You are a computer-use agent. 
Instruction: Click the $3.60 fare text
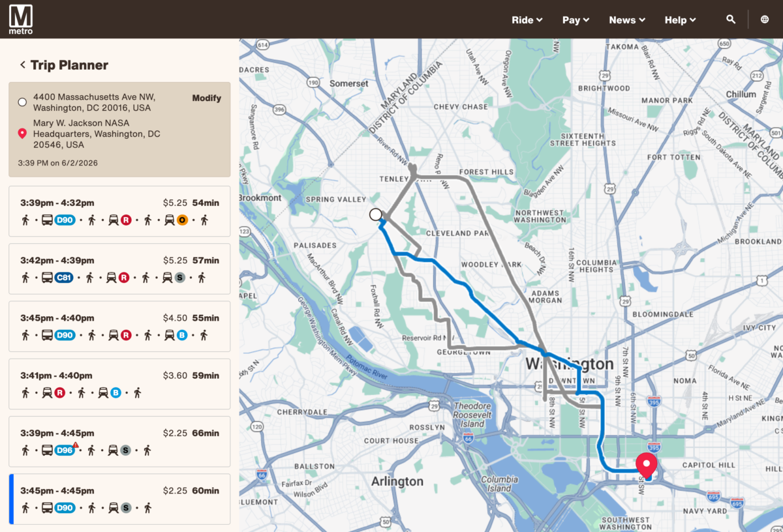click(175, 376)
